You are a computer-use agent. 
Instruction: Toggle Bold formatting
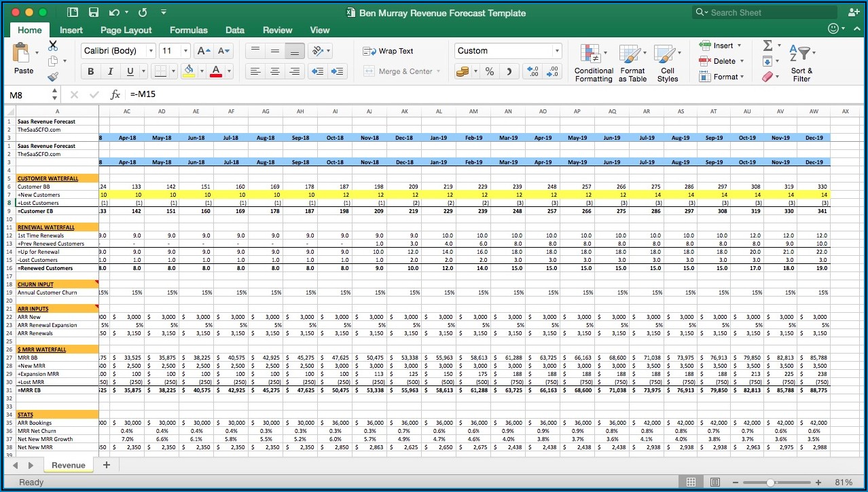click(90, 71)
